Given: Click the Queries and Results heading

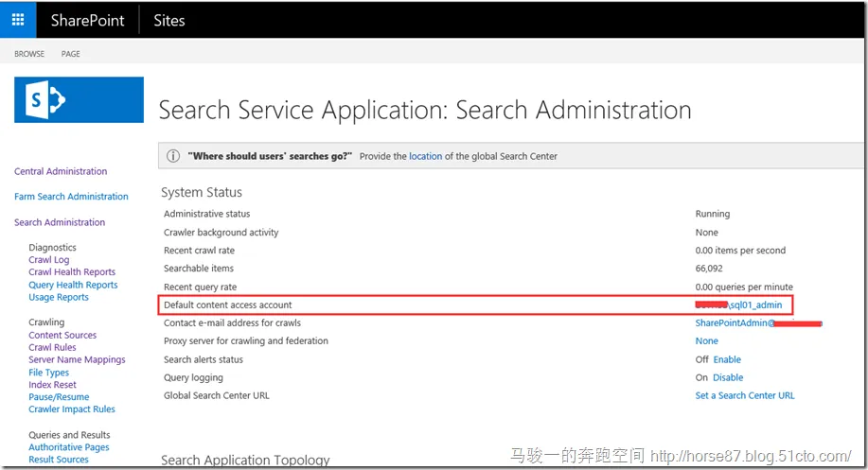Looking at the screenshot, I should tap(69, 435).
